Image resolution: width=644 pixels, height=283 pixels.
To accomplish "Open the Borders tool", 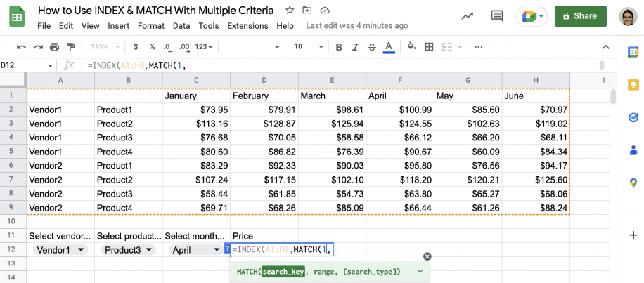I will click(429, 47).
